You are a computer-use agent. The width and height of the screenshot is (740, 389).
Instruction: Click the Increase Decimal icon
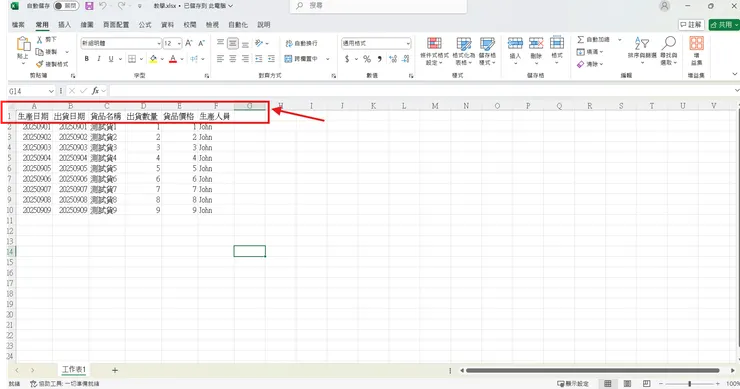(393, 59)
